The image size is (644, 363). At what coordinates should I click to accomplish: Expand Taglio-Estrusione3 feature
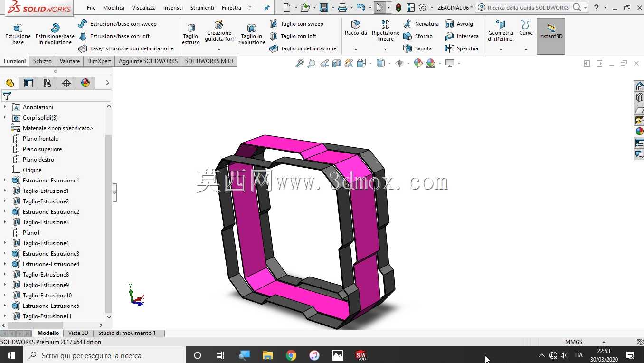(x=5, y=222)
